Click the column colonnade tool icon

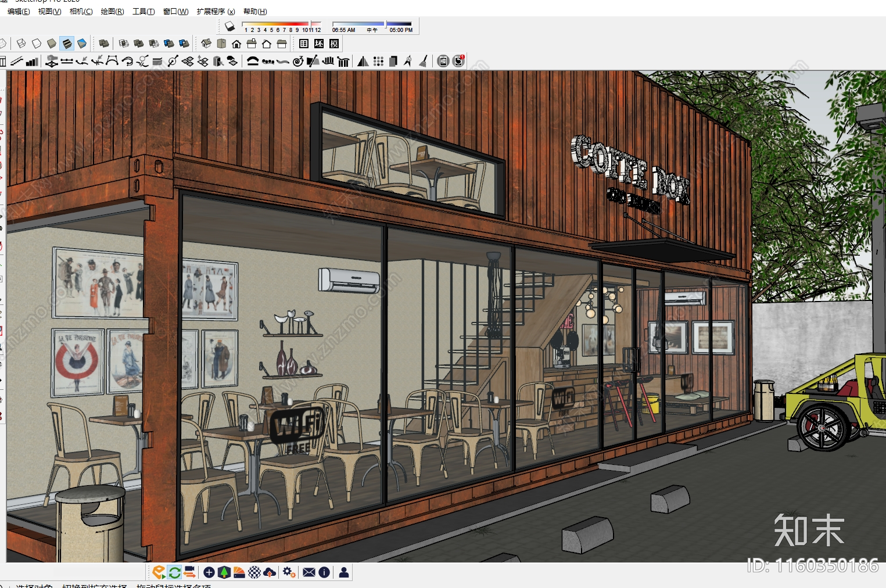343,61
